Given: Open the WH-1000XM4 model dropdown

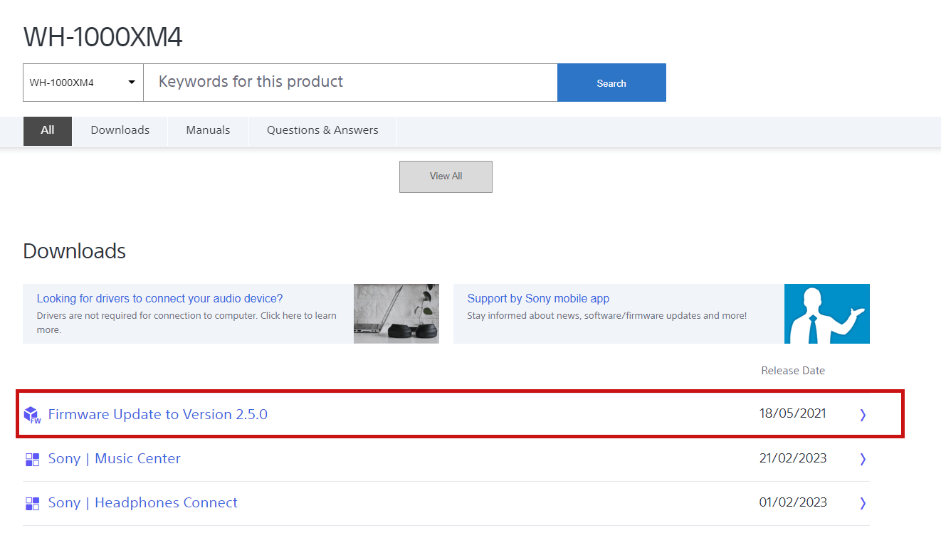Looking at the screenshot, I should (x=83, y=83).
